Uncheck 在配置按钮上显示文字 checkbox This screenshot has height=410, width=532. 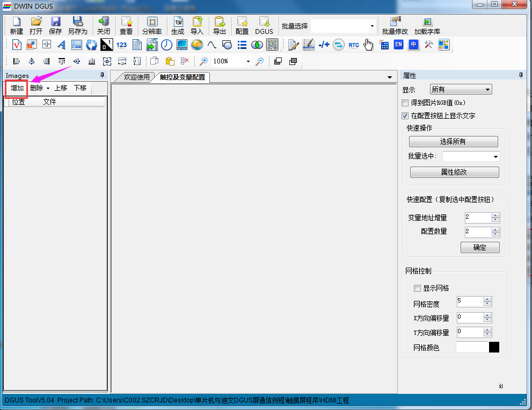pos(405,116)
